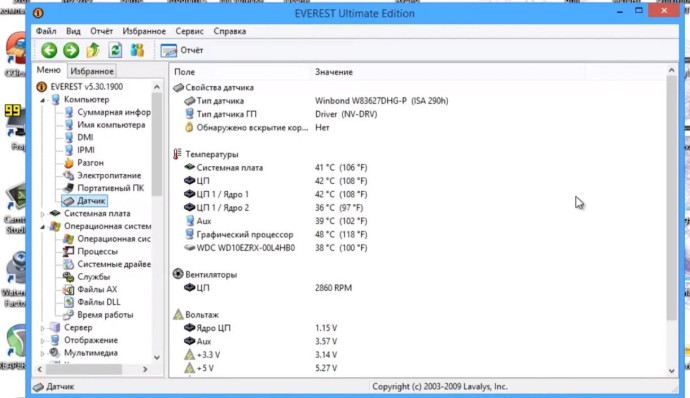Click the Refresh toolbar icon
The width and height of the screenshot is (690, 398).
pos(115,50)
